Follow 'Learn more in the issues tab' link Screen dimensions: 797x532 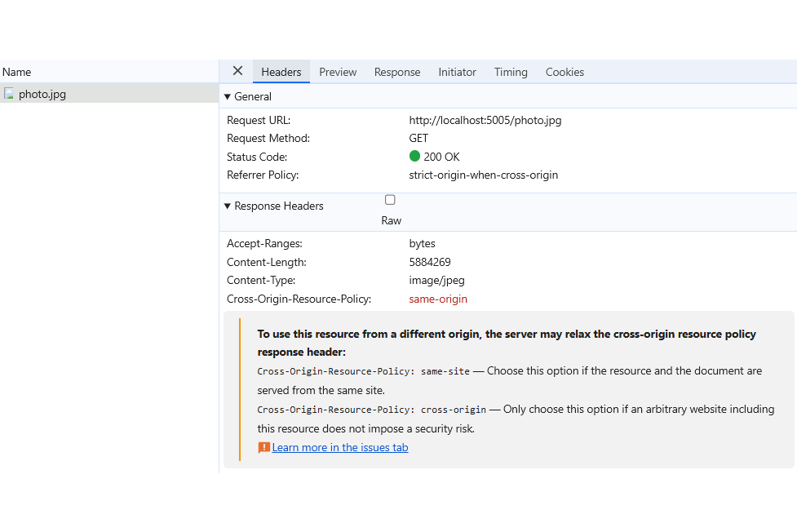point(340,447)
